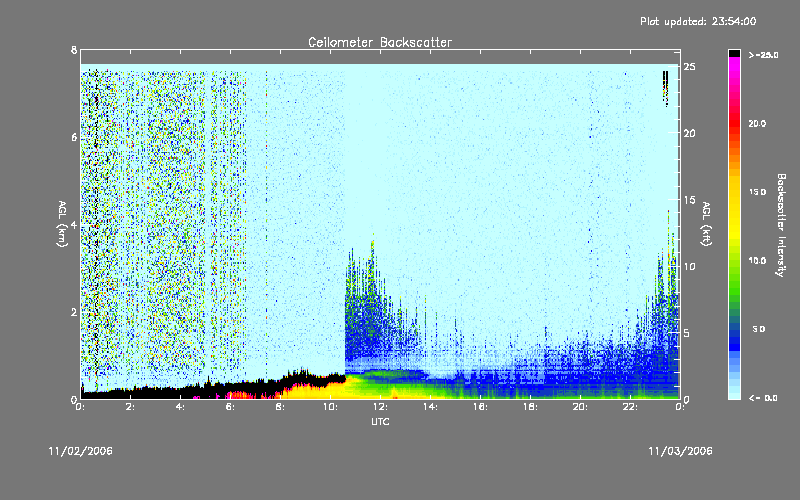800x500 pixels.
Task: Click the '10:' hour tick on time axis
Action: [x=330, y=407]
